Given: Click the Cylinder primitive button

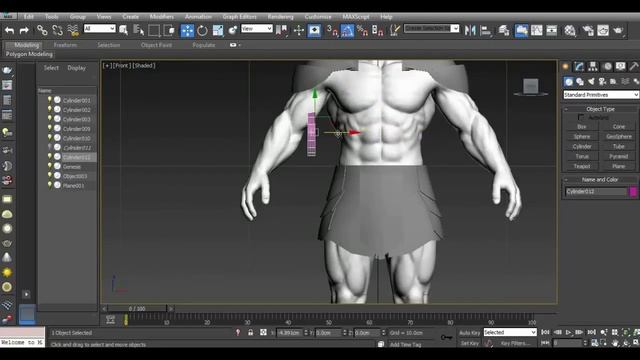Looking at the screenshot, I should (582, 146).
